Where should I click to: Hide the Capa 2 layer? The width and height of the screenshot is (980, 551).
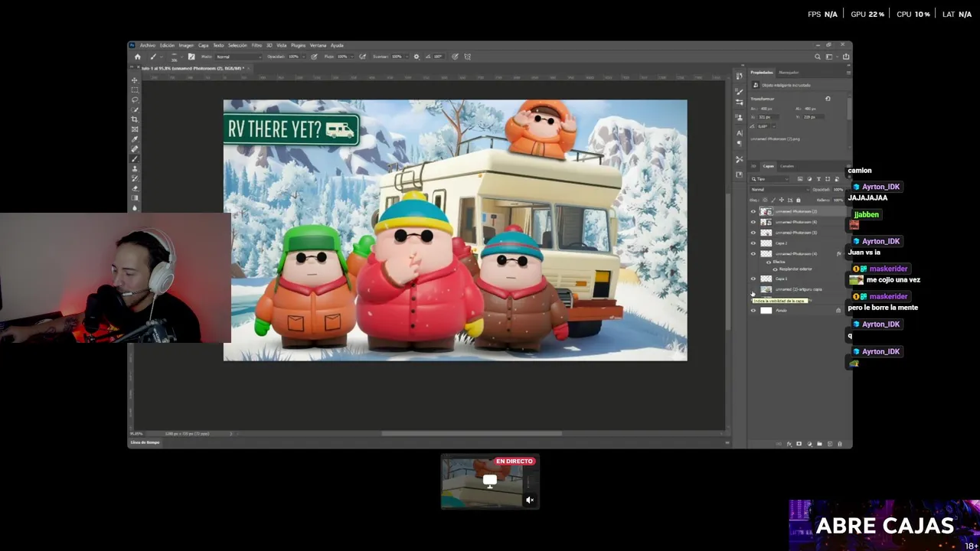point(753,243)
